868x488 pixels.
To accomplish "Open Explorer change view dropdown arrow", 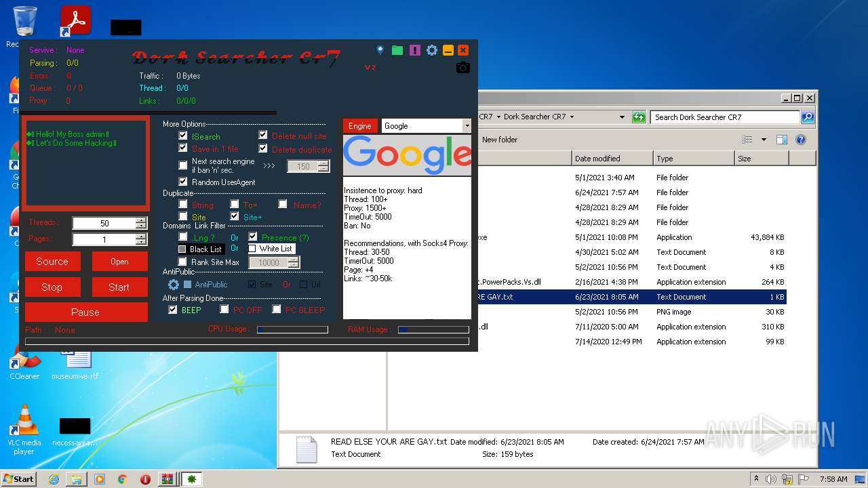I will click(764, 140).
